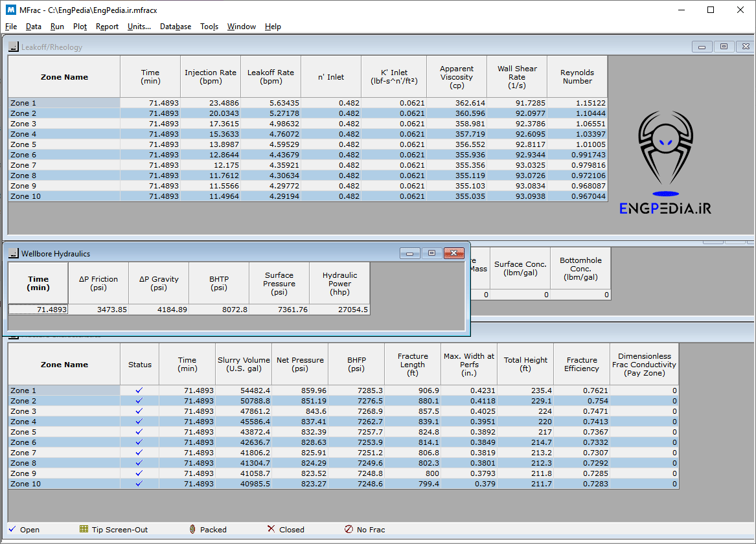
Task: Maximize the Wellbore Hydraulics window
Action: click(432, 253)
